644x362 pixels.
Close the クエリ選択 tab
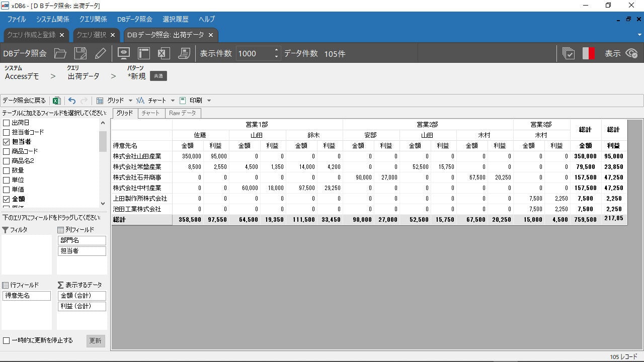tap(113, 35)
